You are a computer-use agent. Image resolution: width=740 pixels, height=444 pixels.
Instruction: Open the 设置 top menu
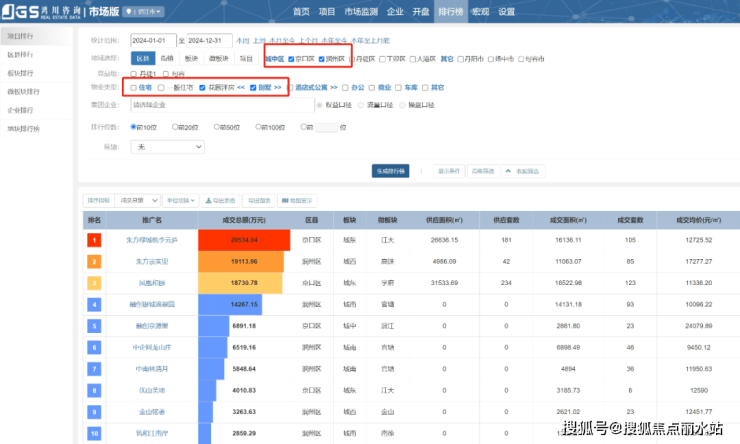[x=506, y=12]
